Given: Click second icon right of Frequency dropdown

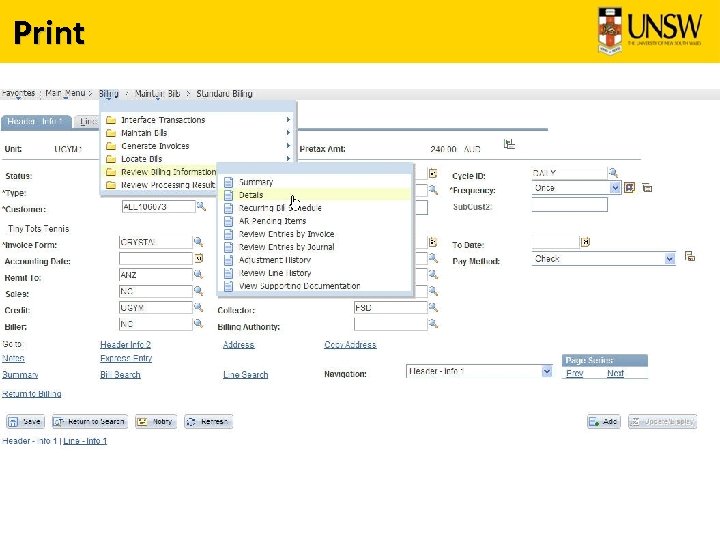Looking at the screenshot, I should [x=647, y=188].
